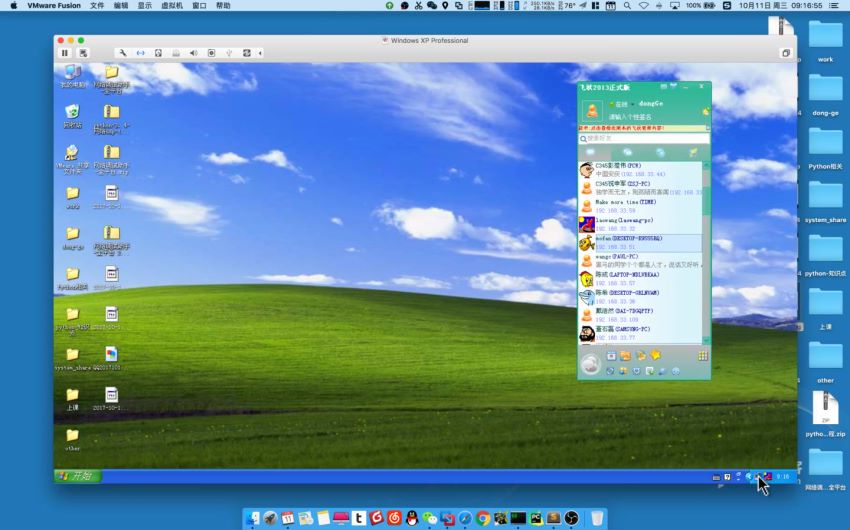This screenshot has width=850, height=530.
Task: Open Google Chrome in the Dock
Action: tap(482, 518)
